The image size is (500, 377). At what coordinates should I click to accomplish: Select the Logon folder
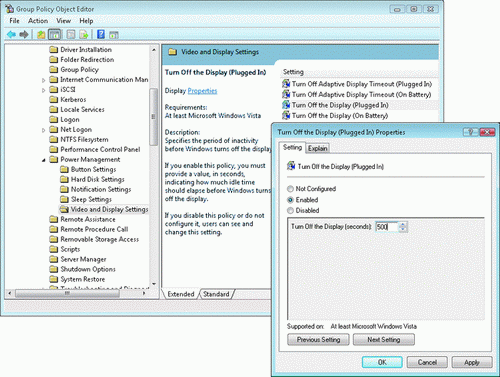tap(64, 120)
